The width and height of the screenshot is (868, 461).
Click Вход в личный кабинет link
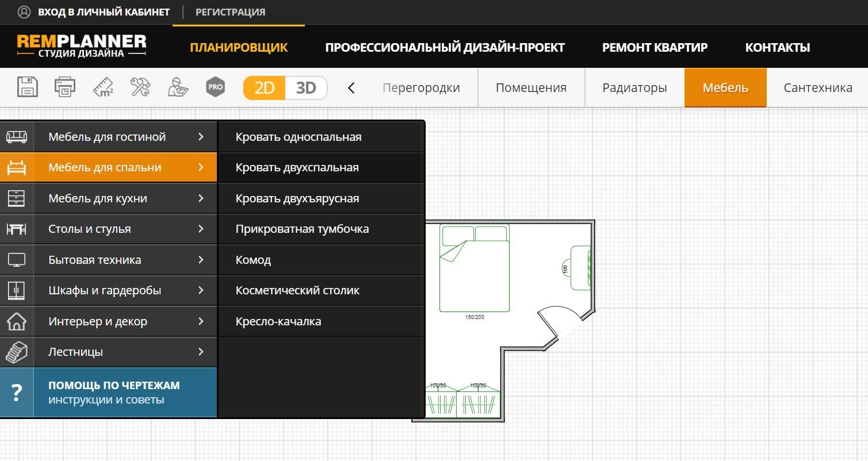(x=104, y=11)
